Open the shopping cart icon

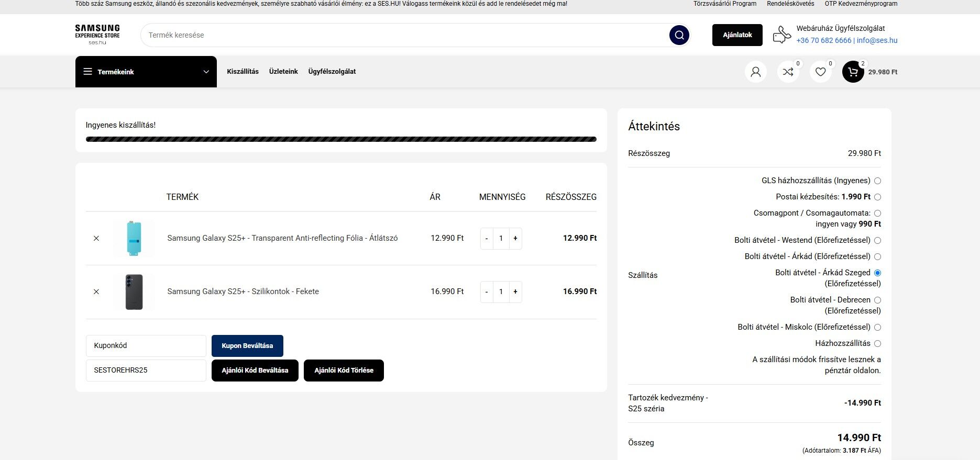tap(853, 72)
